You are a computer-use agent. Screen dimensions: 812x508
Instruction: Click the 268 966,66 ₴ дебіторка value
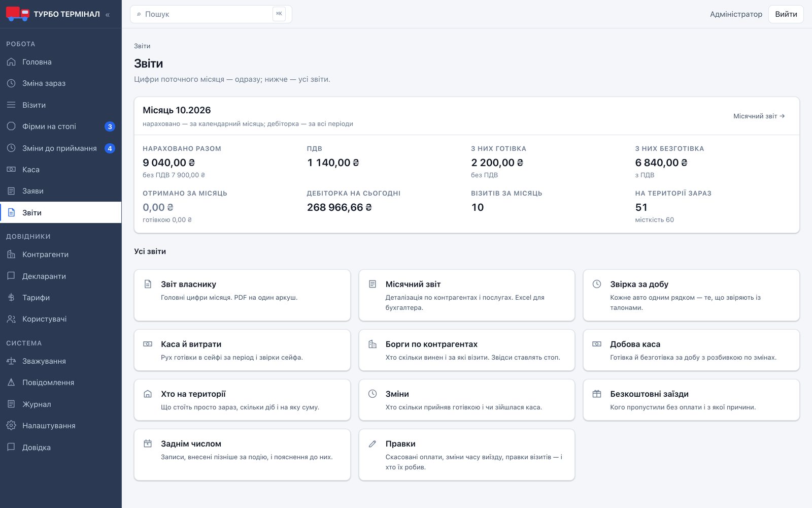[x=340, y=207]
